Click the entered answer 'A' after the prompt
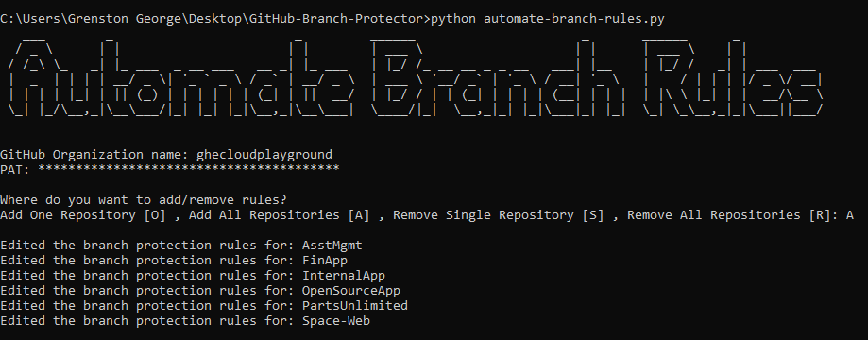This screenshot has height=340, width=868. pos(850,214)
